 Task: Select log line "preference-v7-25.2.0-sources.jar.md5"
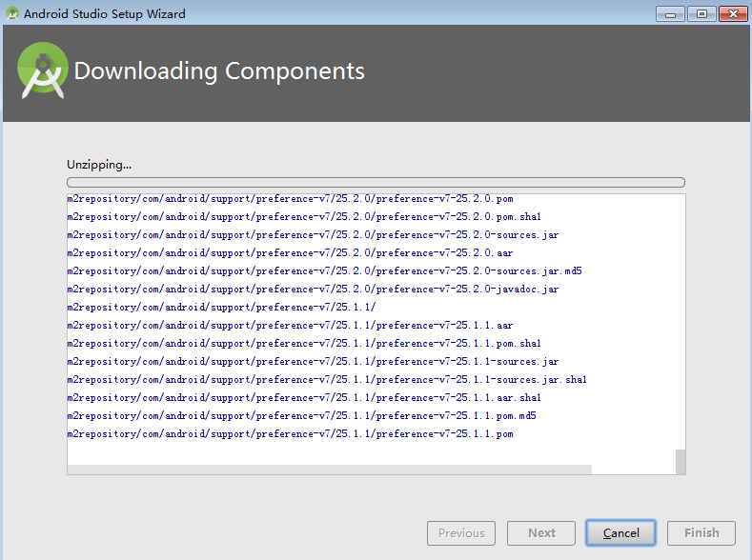pyautogui.click(x=324, y=271)
